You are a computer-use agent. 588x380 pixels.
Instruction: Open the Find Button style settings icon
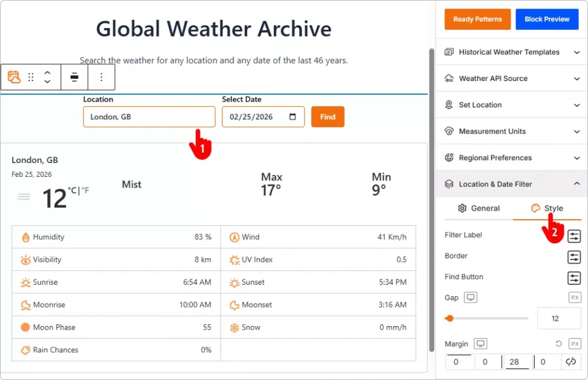coord(574,278)
